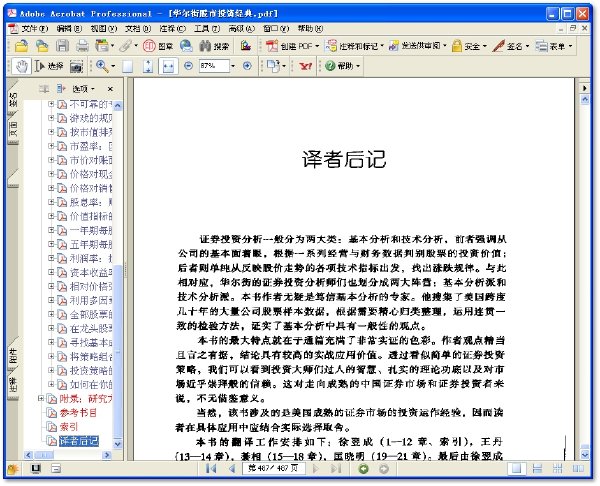Select the 参考书目 bookmark

pos(78,413)
